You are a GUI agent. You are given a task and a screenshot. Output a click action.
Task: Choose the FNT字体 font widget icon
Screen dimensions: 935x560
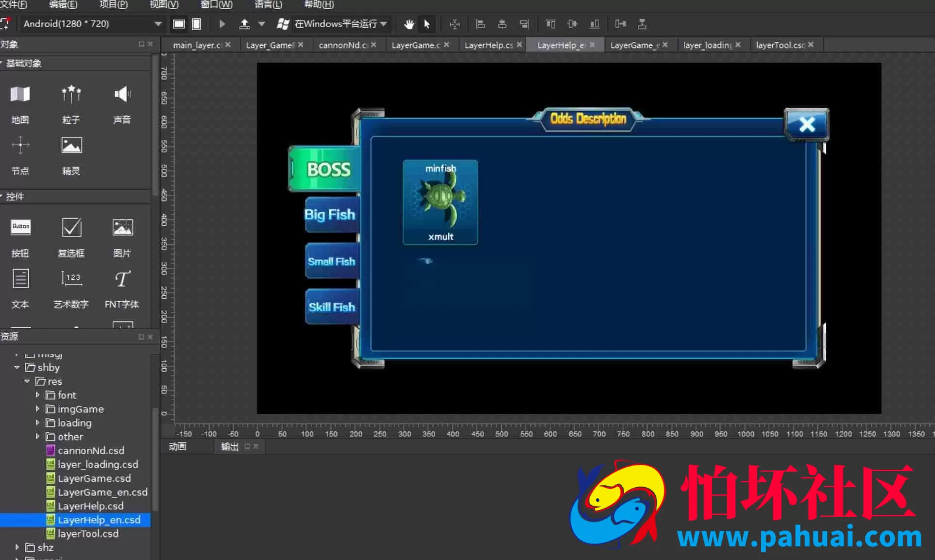(122, 279)
